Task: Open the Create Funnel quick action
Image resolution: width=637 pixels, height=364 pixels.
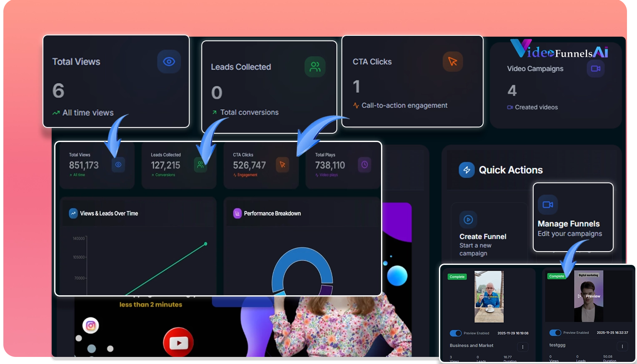Action: [x=482, y=236]
